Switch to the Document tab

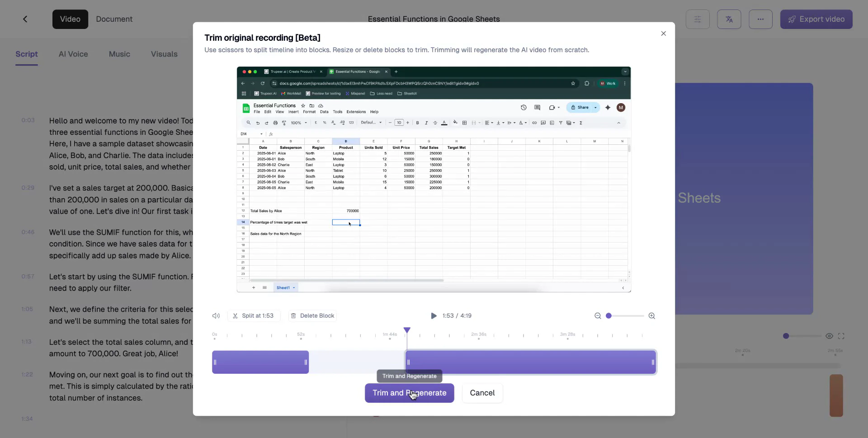click(x=113, y=19)
